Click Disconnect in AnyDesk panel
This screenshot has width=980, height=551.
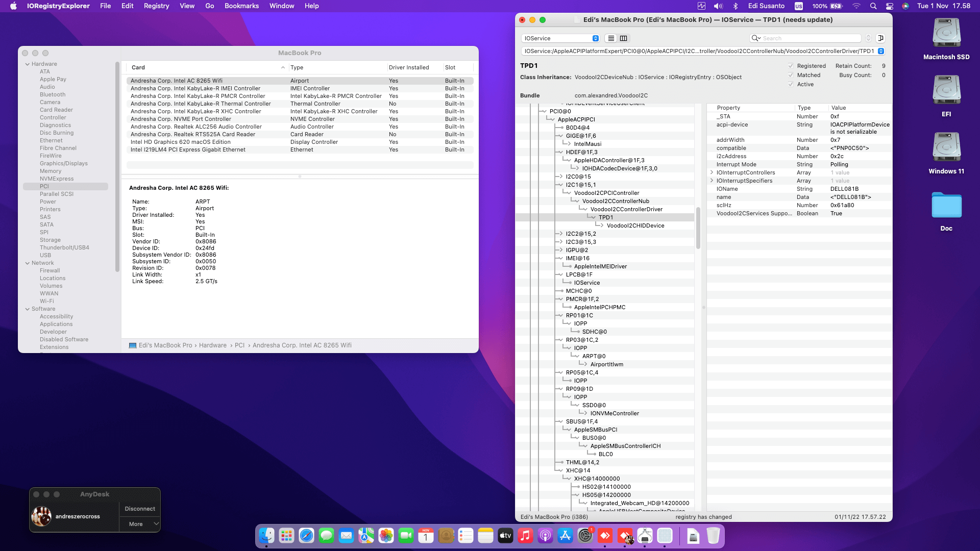[x=140, y=509]
